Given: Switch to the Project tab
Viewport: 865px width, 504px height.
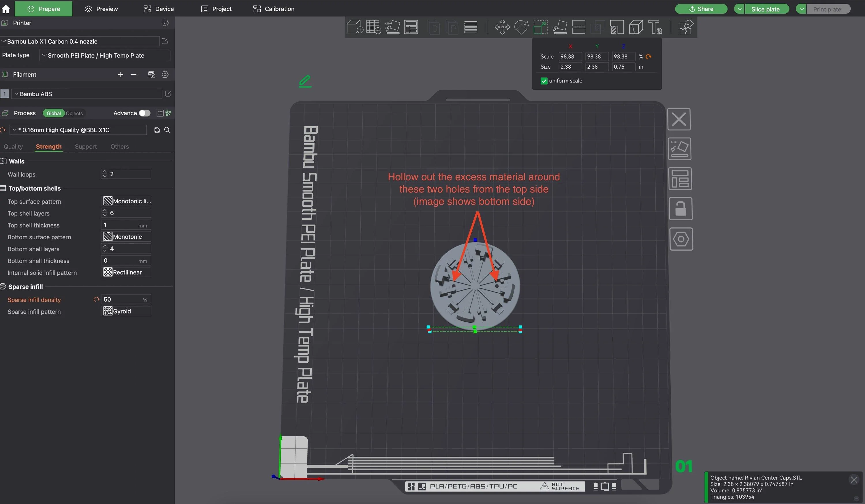Looking at the screenshot, I should (216, 9).
